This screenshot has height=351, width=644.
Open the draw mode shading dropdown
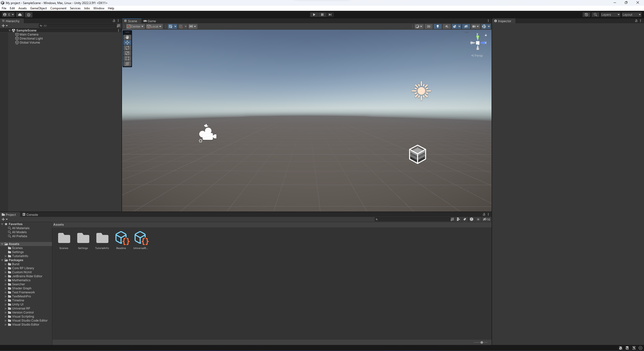[419, 26]
